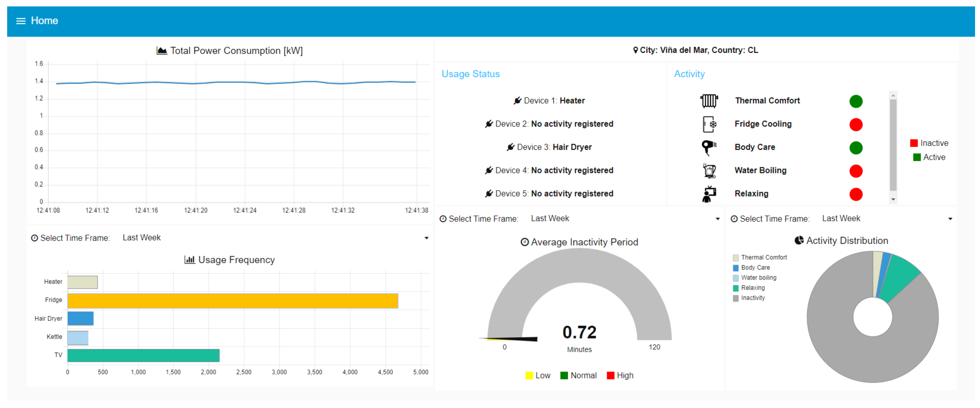Click the Device 1 Heater plug icon

click(517, 101)
